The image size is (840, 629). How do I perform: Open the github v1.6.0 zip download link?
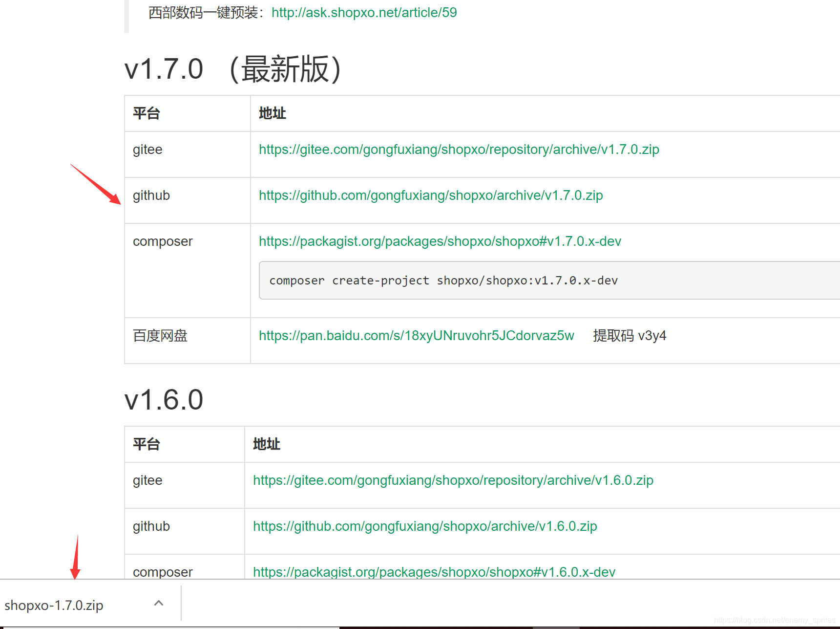pyautogui.click(x=425, y=526)
